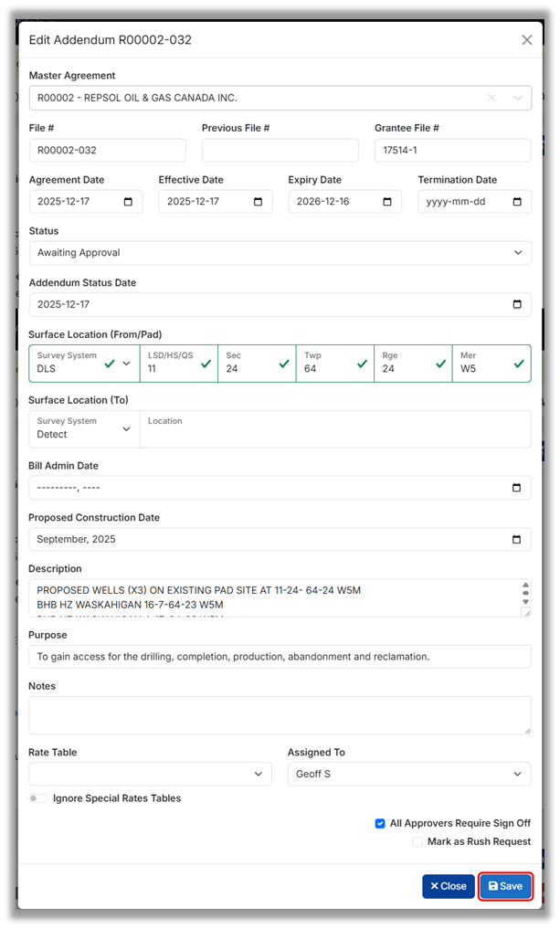The width and height of the screenshot is (560, 929).
Task: Open the Agreement Date calendar picker icon
Action: tap(128, 202)
